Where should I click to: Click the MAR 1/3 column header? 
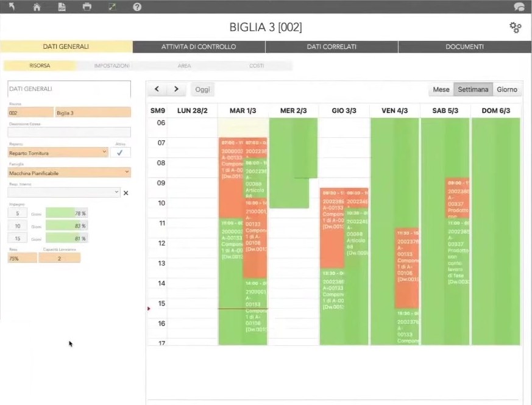(x=243, y=110)
